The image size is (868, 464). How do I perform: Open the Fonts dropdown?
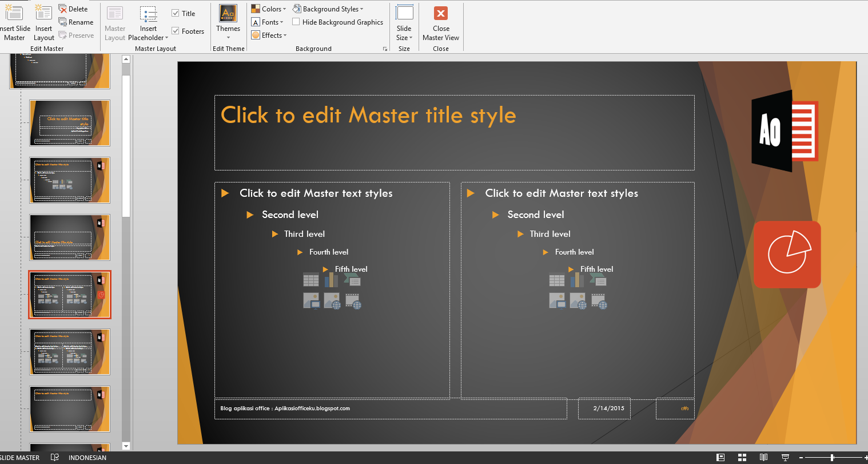tap(268, 22)
